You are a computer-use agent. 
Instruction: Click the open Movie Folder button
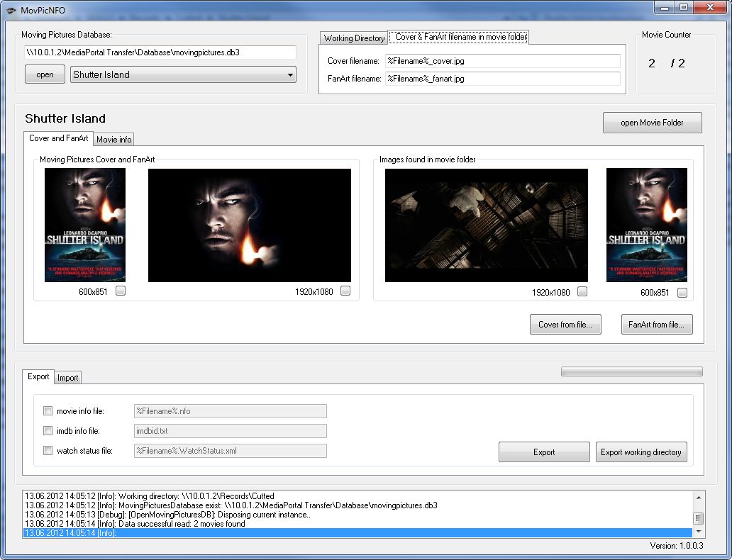click(x=652, y=123)
